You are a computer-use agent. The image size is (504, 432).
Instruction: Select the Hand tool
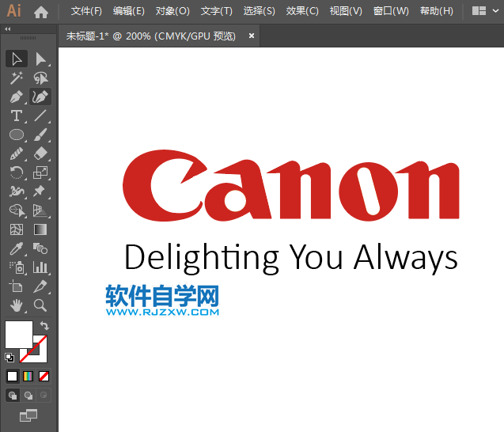17,305
